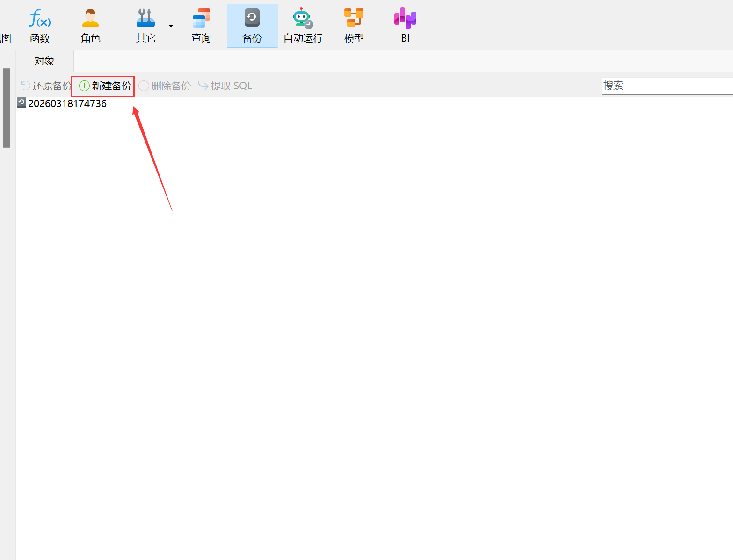
Task: Click the 新建备份 button
Action: (105, 86)
